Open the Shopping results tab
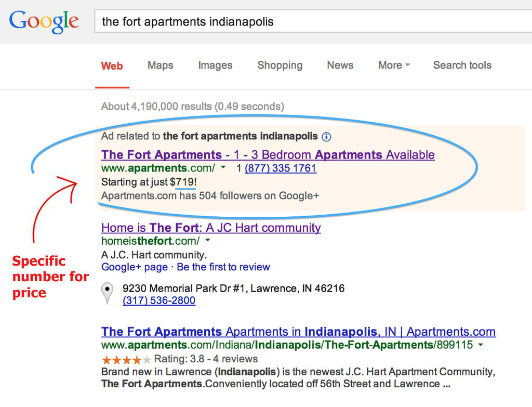The image size is (532, 407). point(280,65)
